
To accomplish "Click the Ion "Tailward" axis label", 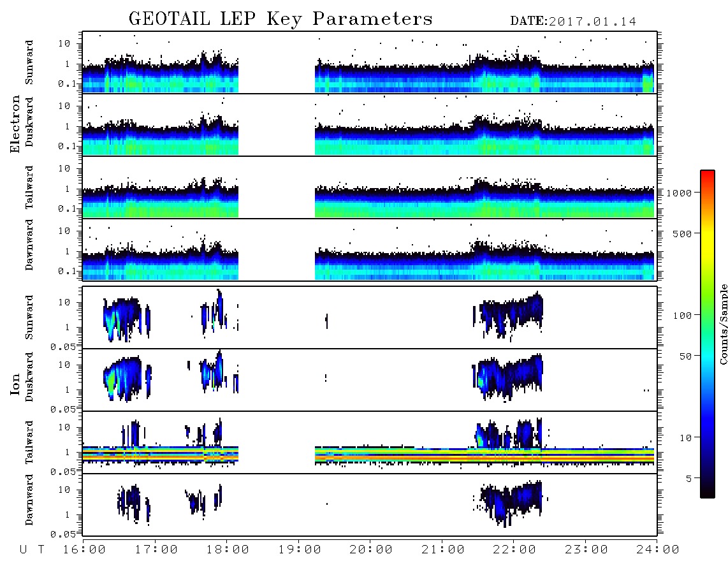I will [29, 442].
